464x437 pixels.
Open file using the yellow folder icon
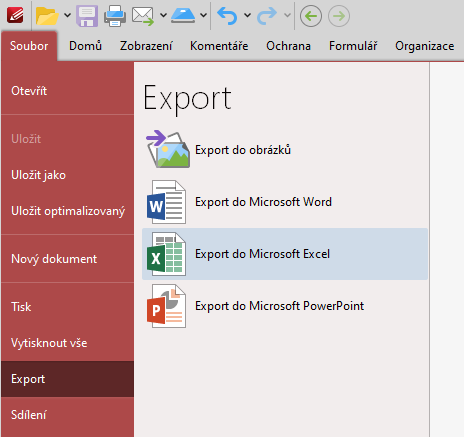47,15
